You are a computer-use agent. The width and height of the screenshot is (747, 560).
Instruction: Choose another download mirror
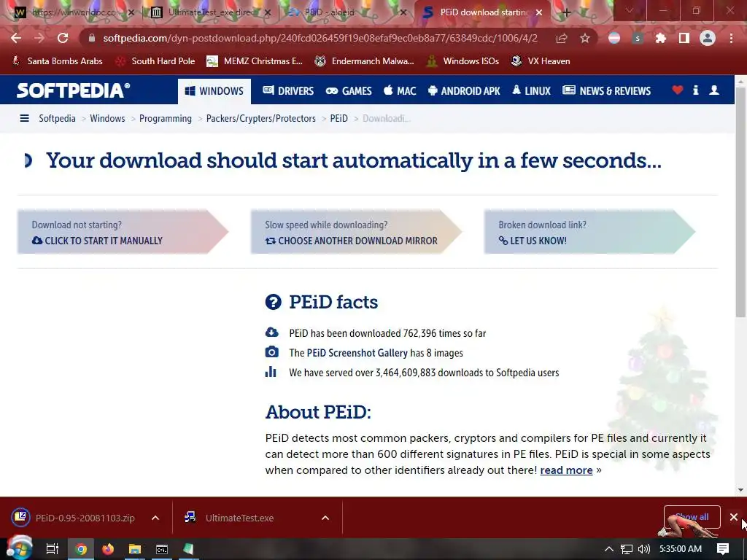tap(356, 232)
